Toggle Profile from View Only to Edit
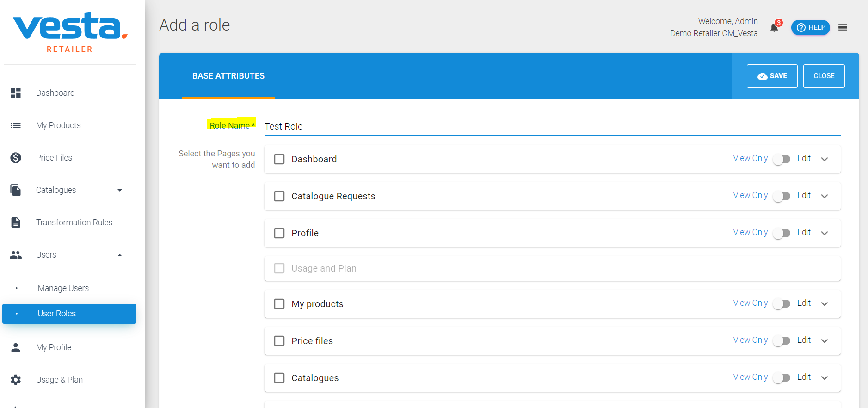Image resolution: width=868 pixels, height=408 pixels. point(782,233)
